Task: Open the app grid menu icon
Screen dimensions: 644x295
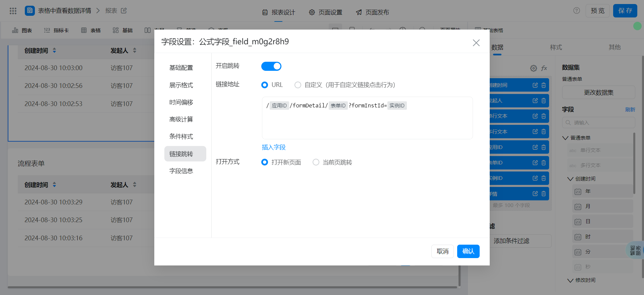Action: [x=13, y=11]
